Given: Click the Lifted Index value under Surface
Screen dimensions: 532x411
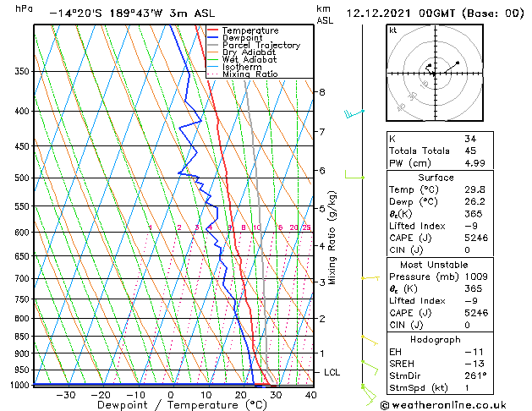Looking at the screenshot, I should (471, 226).
